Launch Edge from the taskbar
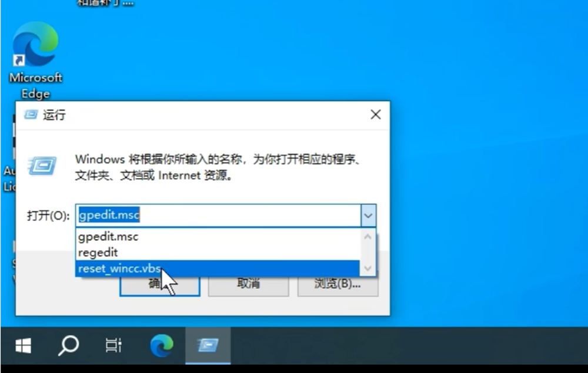Screen dimensions: 588x373 click(161, 346)
